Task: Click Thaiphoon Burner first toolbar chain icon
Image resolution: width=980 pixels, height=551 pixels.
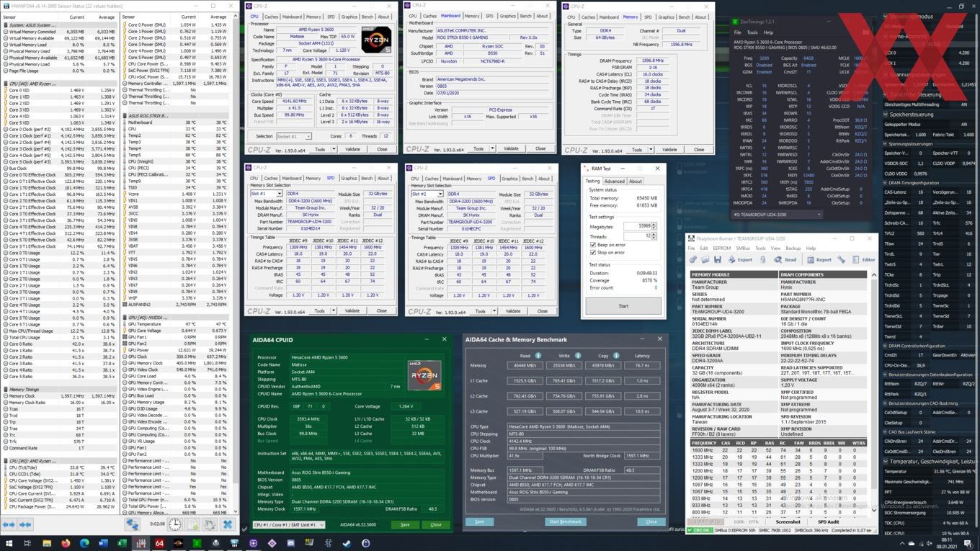Action: pos(692,259)
